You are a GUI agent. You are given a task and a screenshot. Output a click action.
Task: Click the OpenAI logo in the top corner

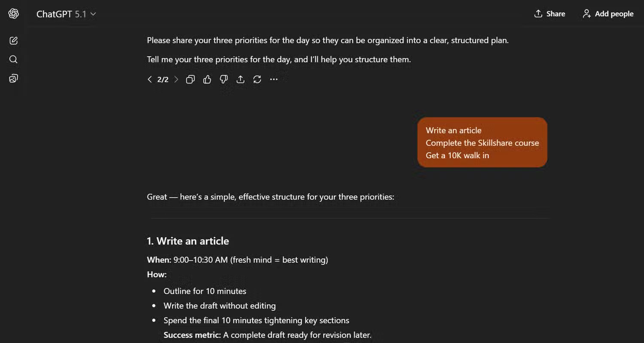pos(13,13)
